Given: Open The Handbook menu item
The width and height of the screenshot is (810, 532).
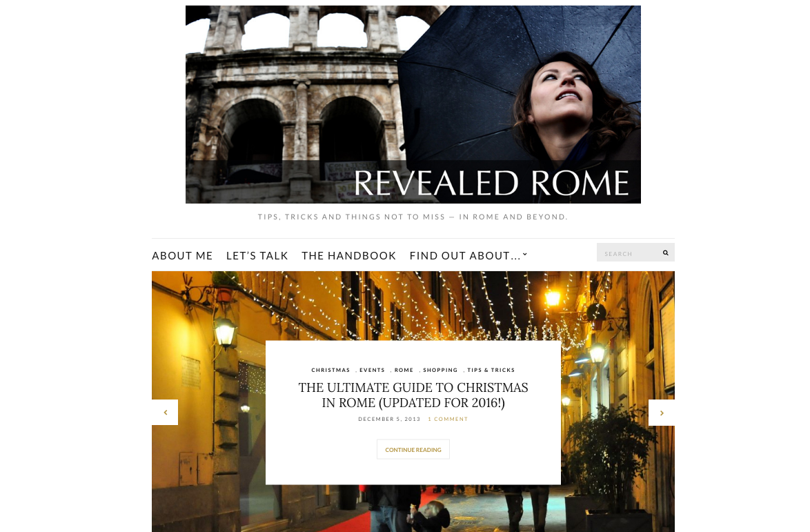Looking at the screenshot, I should 348,256.
